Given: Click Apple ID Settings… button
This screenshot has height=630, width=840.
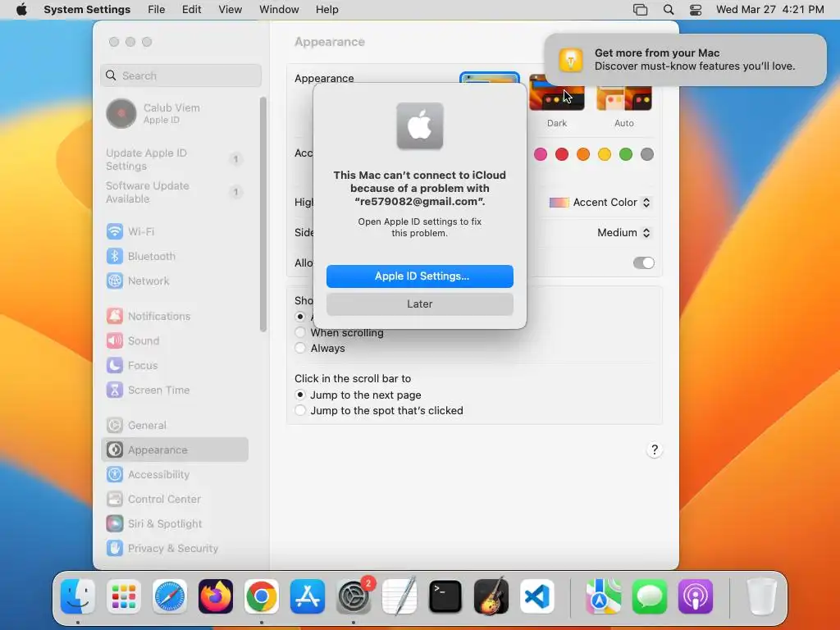Looking at the screenshot, I should coord(420,276).
